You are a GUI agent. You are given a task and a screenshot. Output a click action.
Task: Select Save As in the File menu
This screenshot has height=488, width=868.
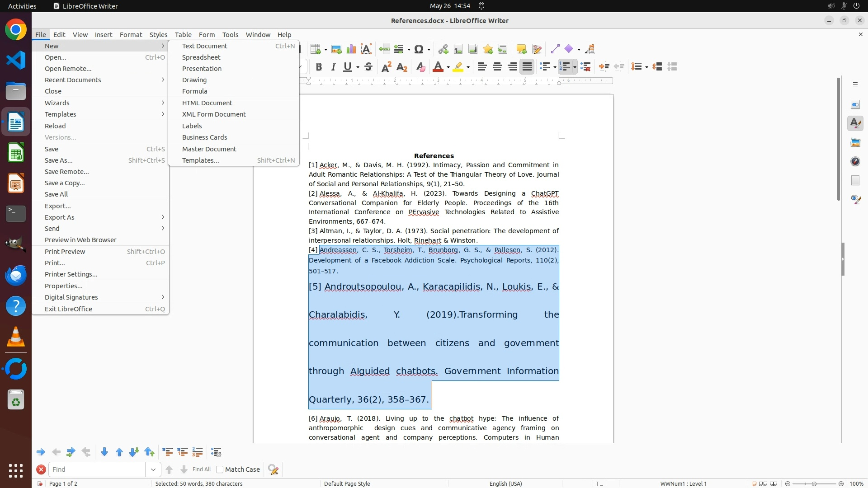(59, 160)
